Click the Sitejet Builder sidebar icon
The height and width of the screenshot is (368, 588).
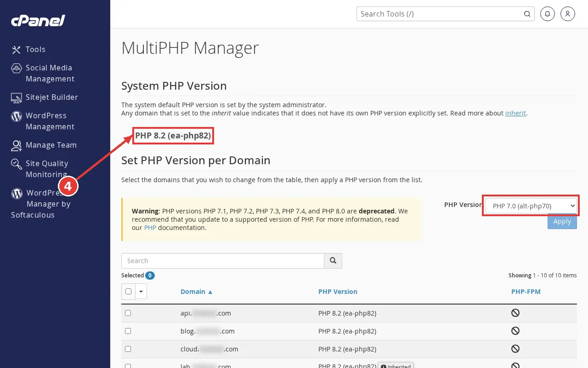click(17, 98)
